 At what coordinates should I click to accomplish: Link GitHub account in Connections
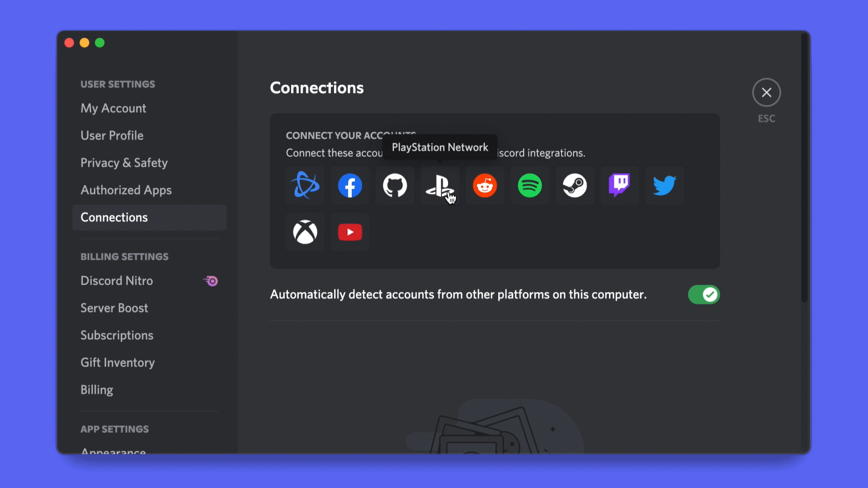tap(395, 185)
